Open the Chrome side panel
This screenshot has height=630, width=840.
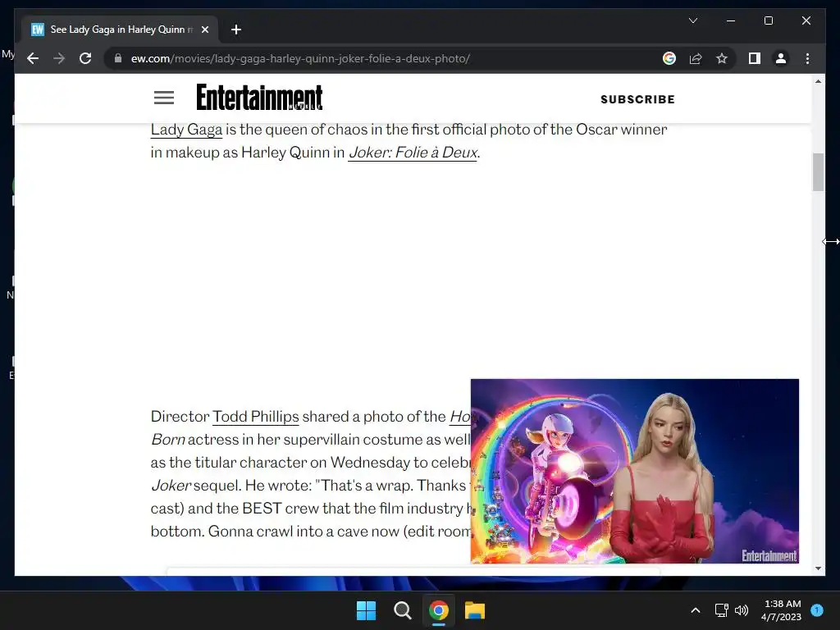(755, 58)
